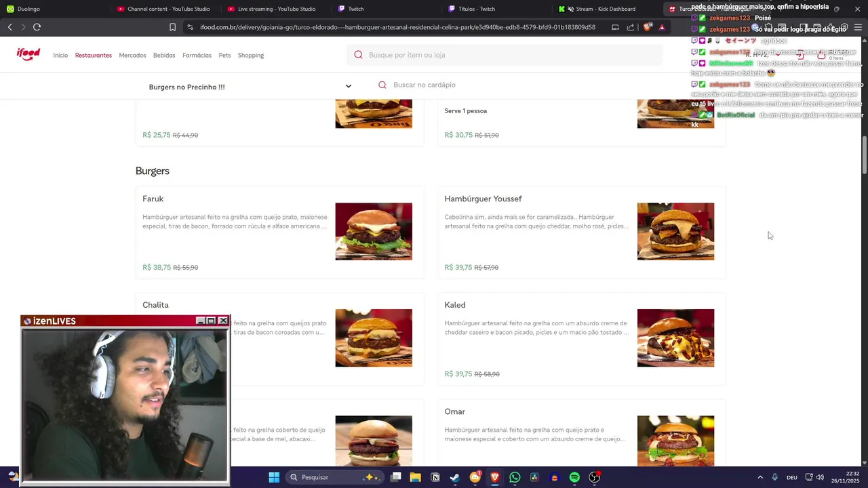Viewport: 868px width, 488px height.
Task: Open Início in iFood navigation
Action: click(x=60, y=55)
